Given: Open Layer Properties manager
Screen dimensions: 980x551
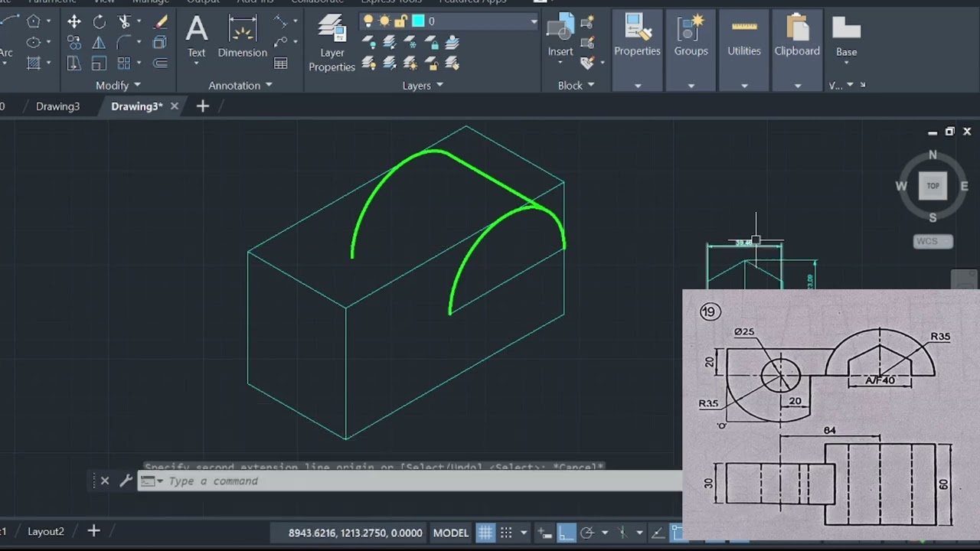Looking at the screenshot, I should click(332, 43).
